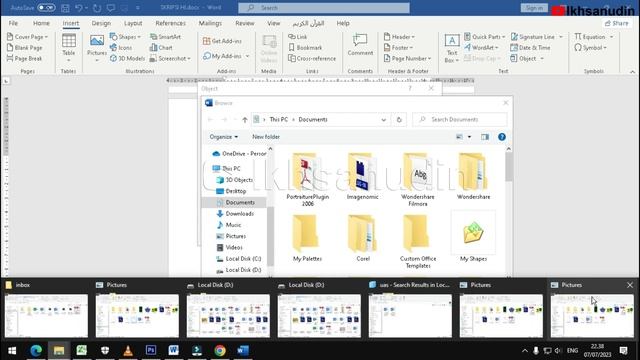
Task: Open the Footer dropdown
Action: click(x=398, y=48)
